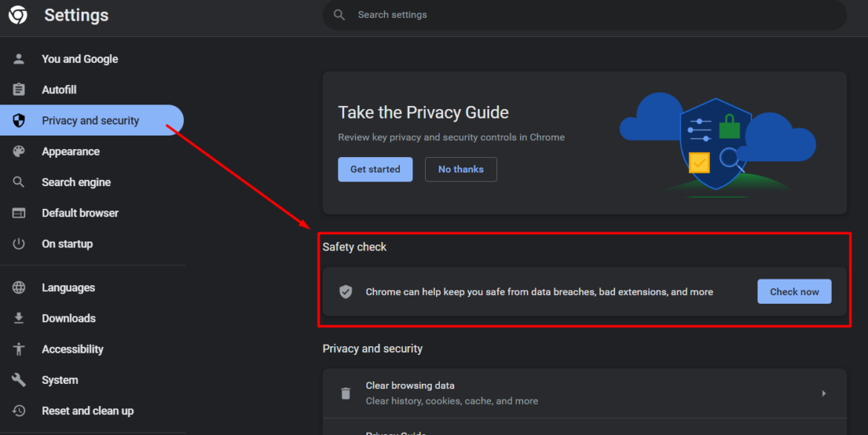
Task: Click the Downloads arrow icon
Action: click(19, 319)
